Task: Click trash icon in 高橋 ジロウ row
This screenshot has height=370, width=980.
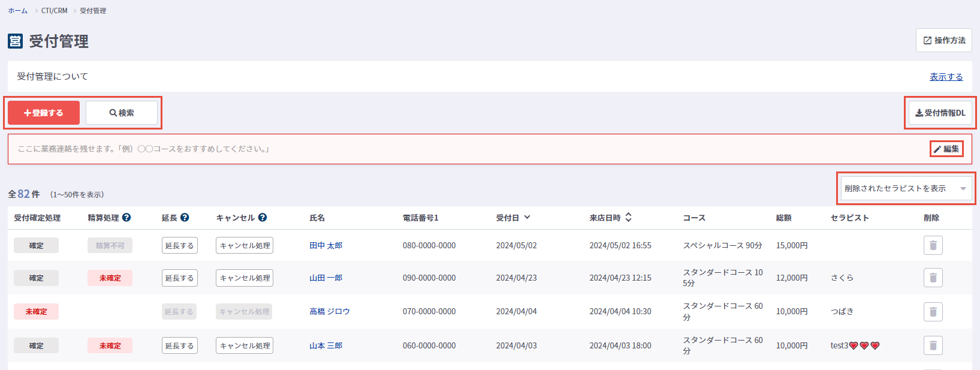Action: pos(933,312)
